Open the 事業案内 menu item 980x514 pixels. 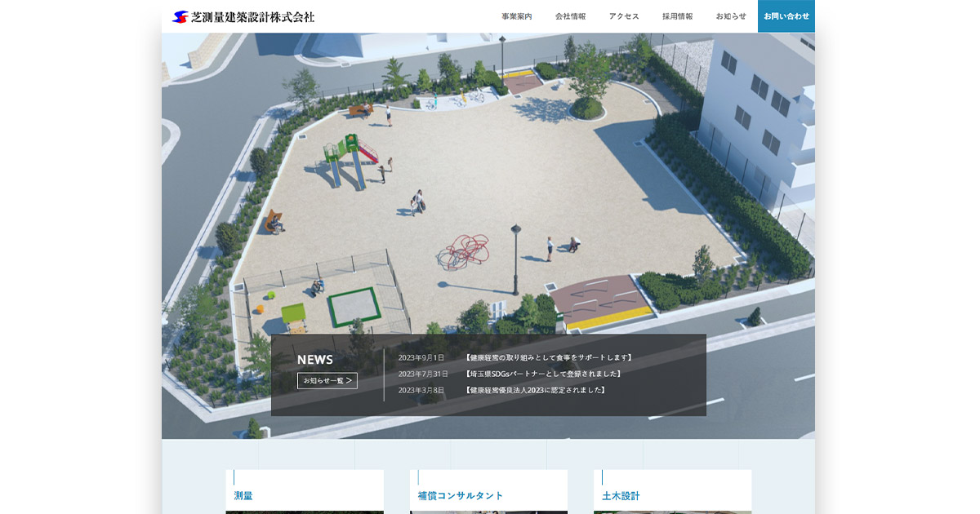tap(516, 16)
